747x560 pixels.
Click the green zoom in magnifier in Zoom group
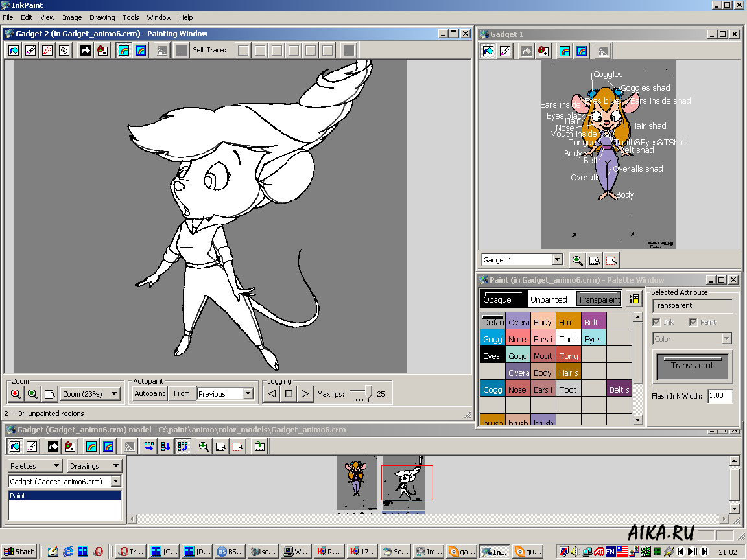click(32, 394)
